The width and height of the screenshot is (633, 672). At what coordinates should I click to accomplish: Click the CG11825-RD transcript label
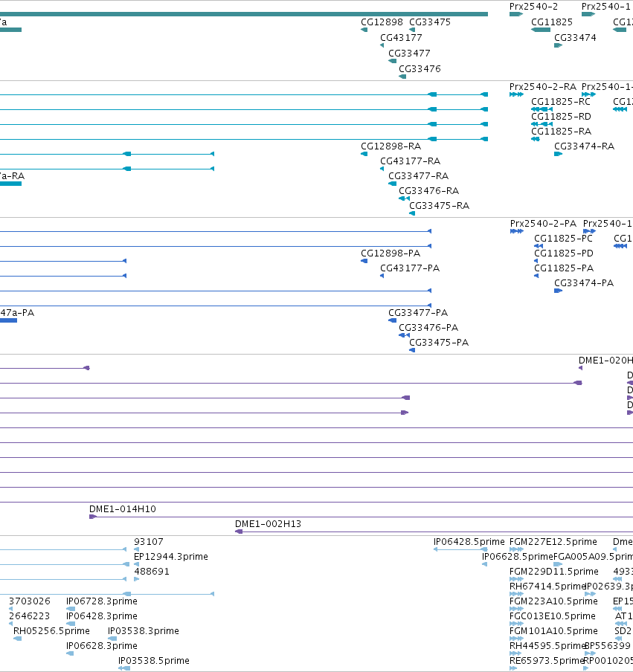click(561, 117)
